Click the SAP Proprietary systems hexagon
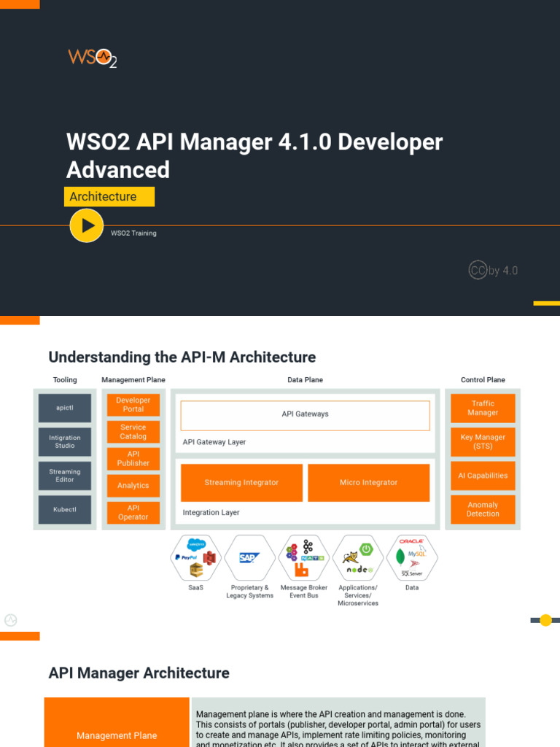This screenshot has height=747, width=560. pyautogui.click(x=249, y=557)
